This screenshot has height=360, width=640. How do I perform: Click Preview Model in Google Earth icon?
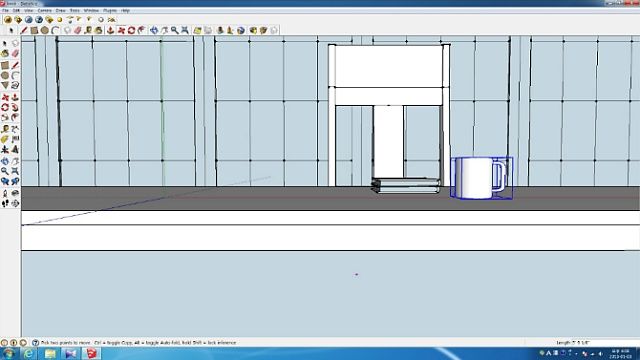241,30
